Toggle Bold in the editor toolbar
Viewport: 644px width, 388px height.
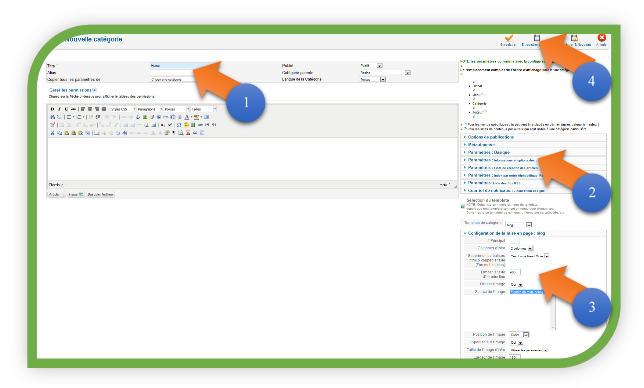pyautogui.click(x=52, y=109)
